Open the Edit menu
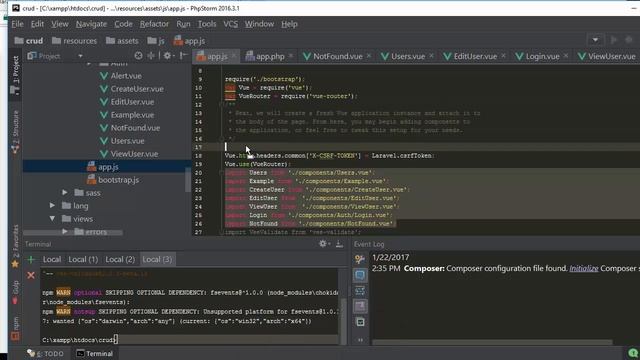Viewport: 640px width, 360px height. pyautogui.click(x=37, y=24)
